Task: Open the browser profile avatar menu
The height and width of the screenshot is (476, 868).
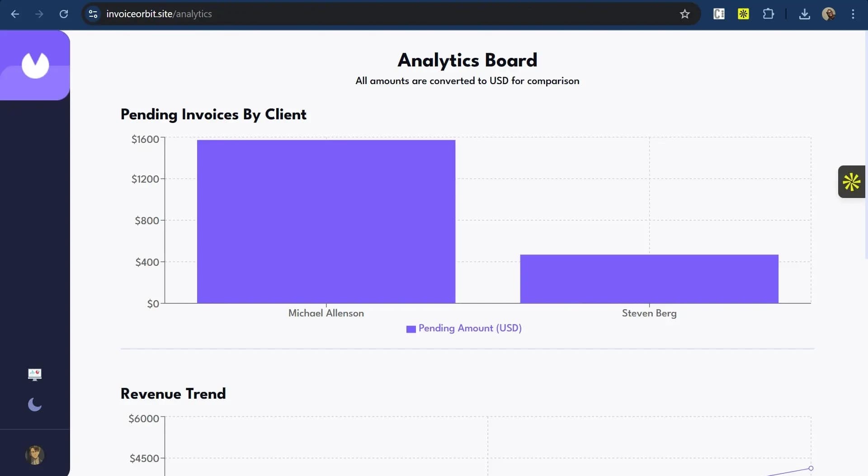Action: (829, 14)
